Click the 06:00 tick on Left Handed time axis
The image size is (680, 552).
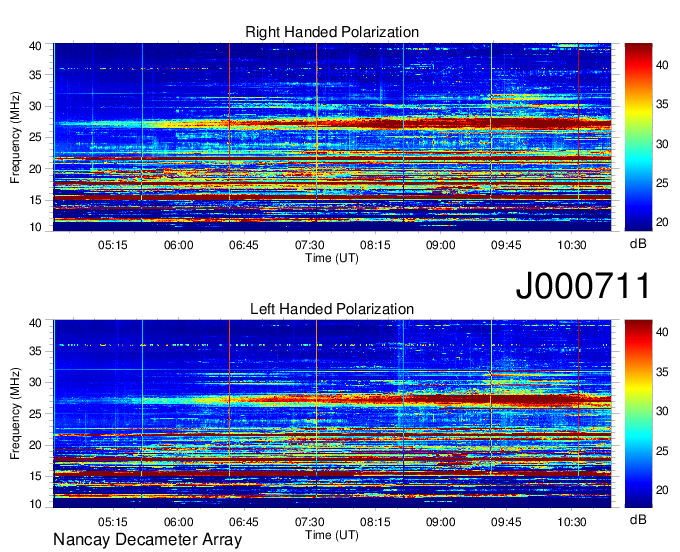pyautogui.click(x=178, y=522)
